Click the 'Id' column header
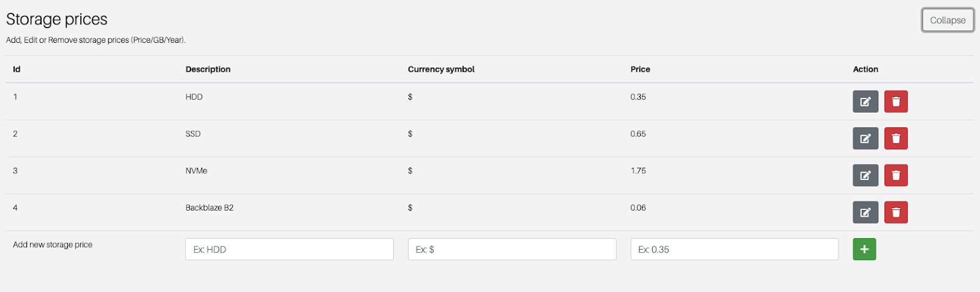Viewport: 980px width, 292px height. [17, 69]
